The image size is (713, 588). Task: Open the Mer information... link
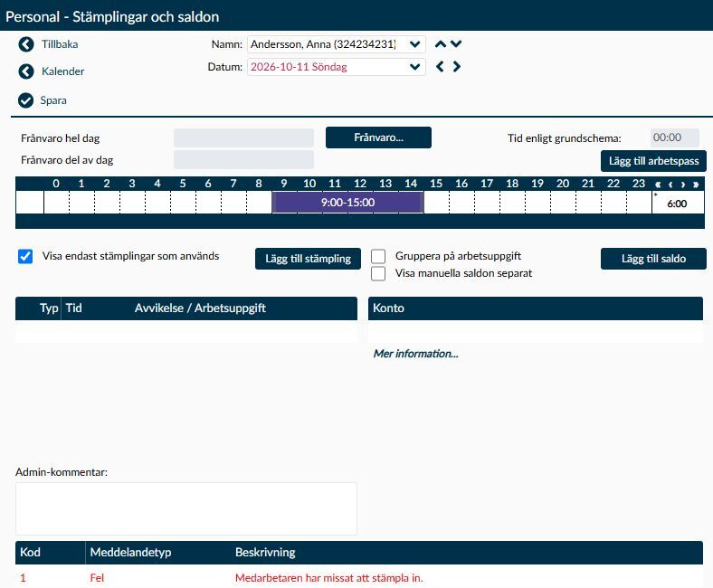point(415,354)
